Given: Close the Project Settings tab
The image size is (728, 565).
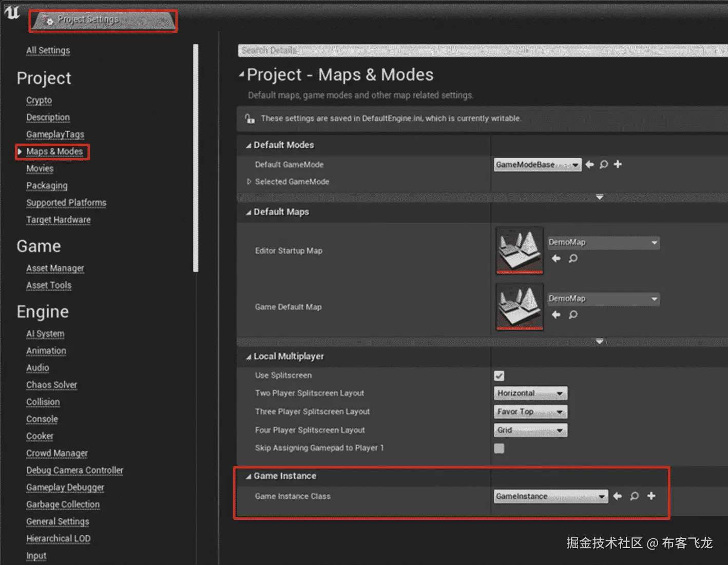Looking at the screenshot, I should 162,20.
